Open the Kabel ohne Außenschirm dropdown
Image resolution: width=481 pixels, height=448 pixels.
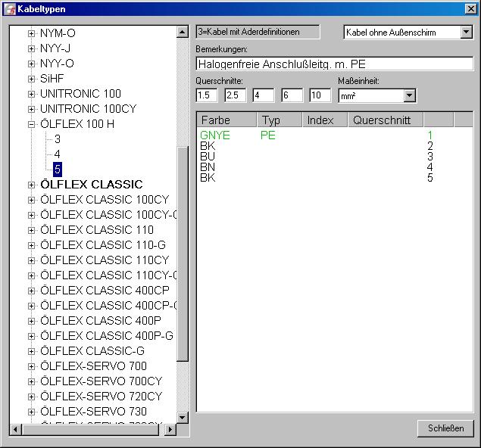466,33
